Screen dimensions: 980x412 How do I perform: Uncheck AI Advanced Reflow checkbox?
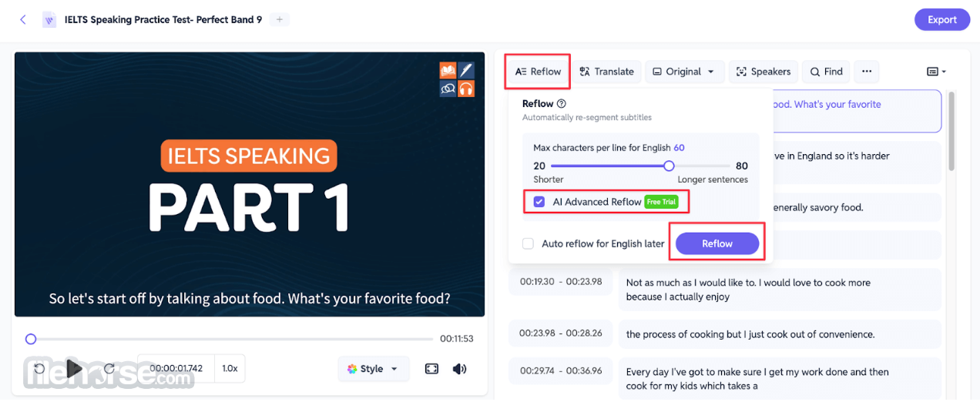point(539,202)
